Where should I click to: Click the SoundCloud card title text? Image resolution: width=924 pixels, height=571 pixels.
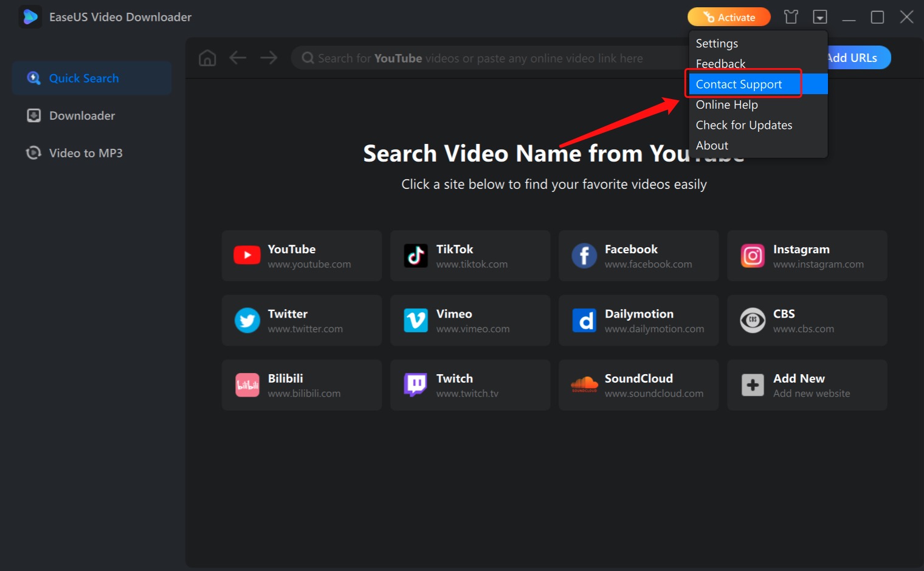click(638, 378)
